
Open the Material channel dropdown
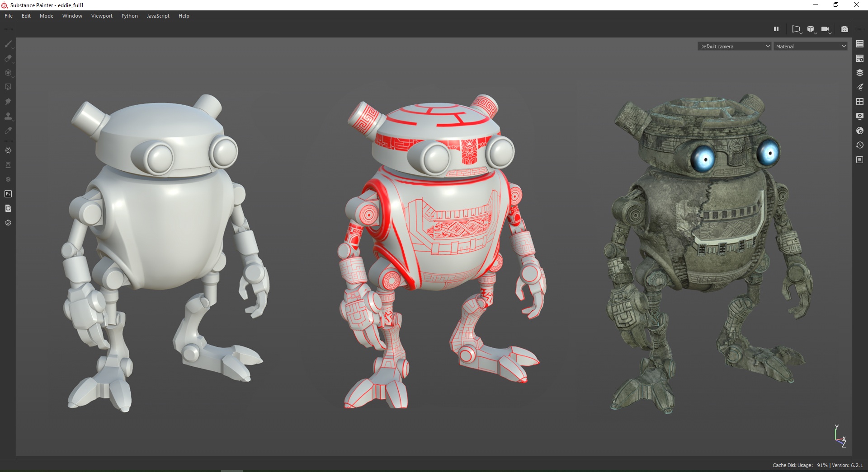[811, 46]
